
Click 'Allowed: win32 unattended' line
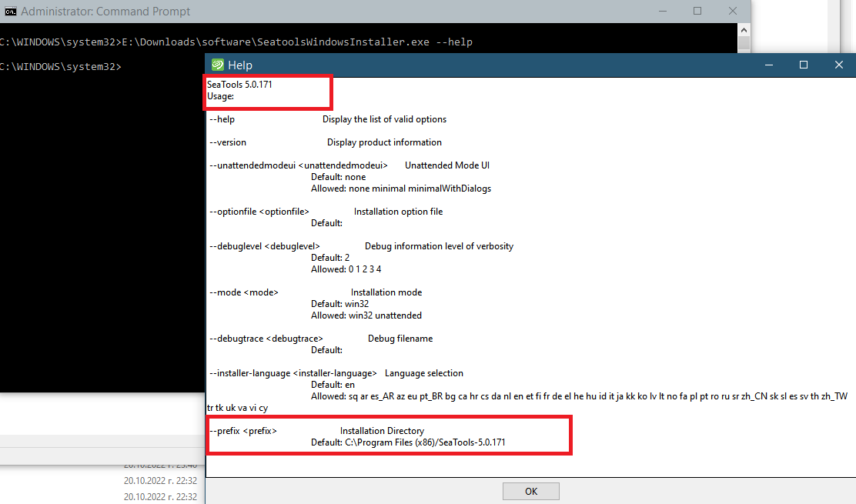tap(366, 315)
